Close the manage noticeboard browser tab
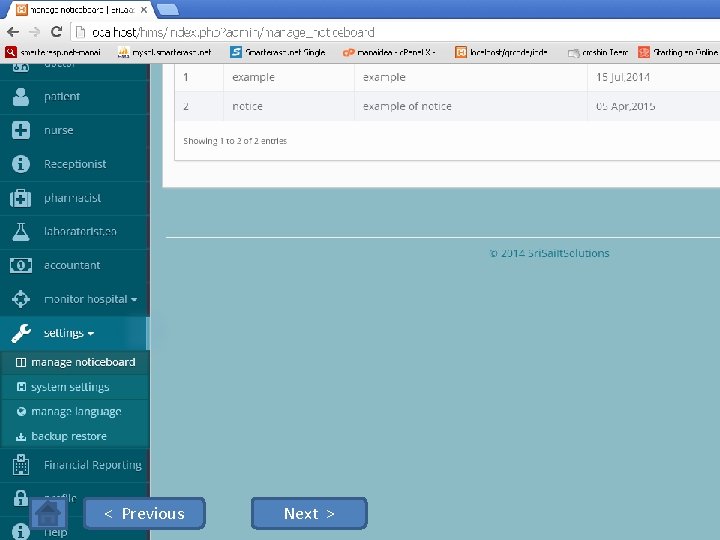 click(144, 9)
